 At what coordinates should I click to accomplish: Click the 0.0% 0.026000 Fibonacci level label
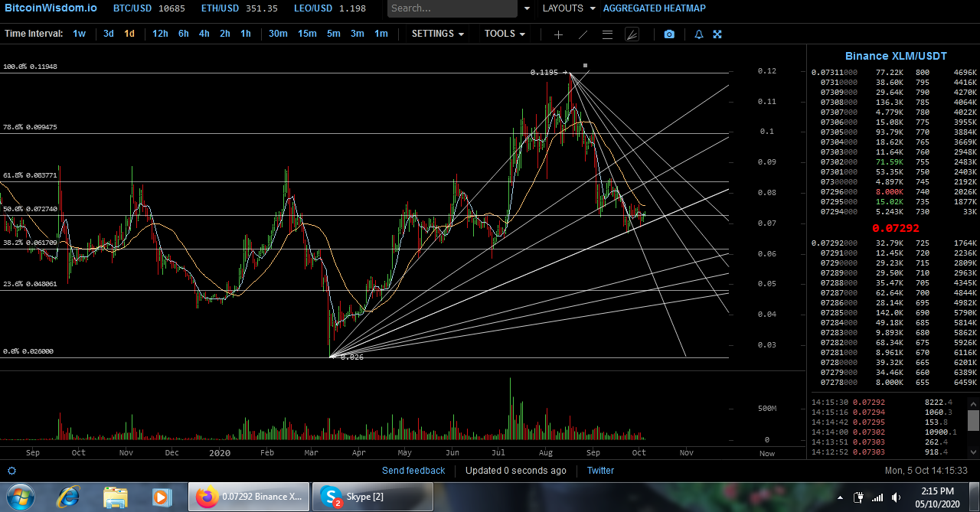28,351
